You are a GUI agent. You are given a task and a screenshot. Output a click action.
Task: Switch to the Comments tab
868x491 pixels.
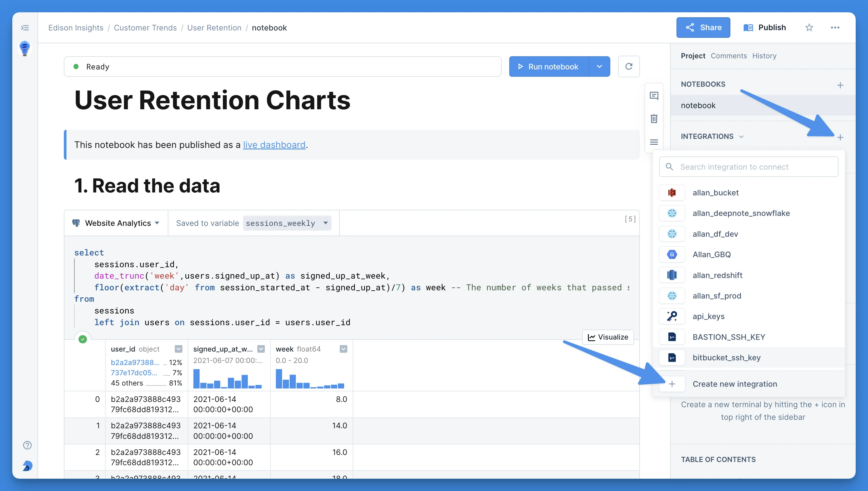[x=729, y=56]
